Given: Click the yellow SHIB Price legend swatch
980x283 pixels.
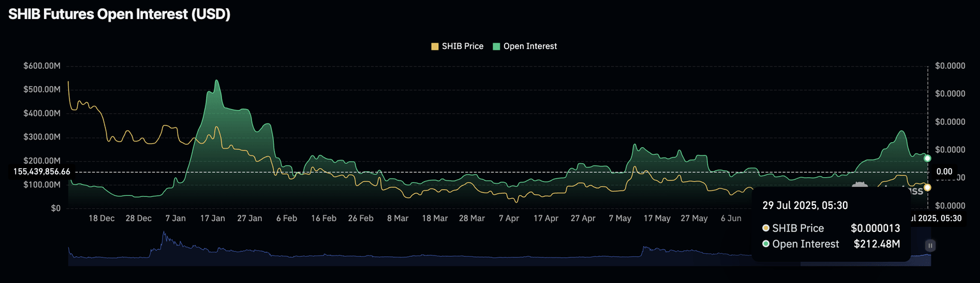Looking at the screenshot, I should click(435, 47).
